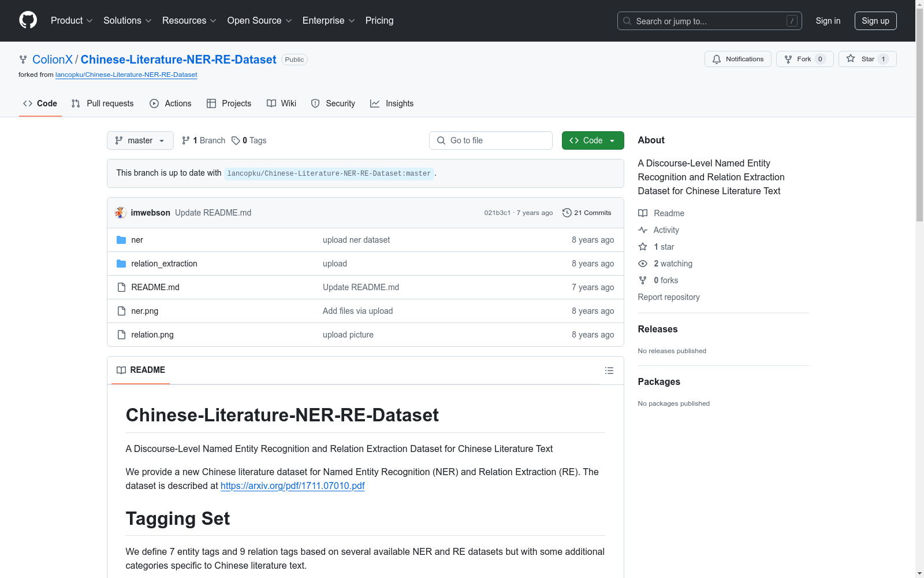Click the Go to file search field
Image resolution: width=924 pixels, height=578 pixels.
[491, 140]
